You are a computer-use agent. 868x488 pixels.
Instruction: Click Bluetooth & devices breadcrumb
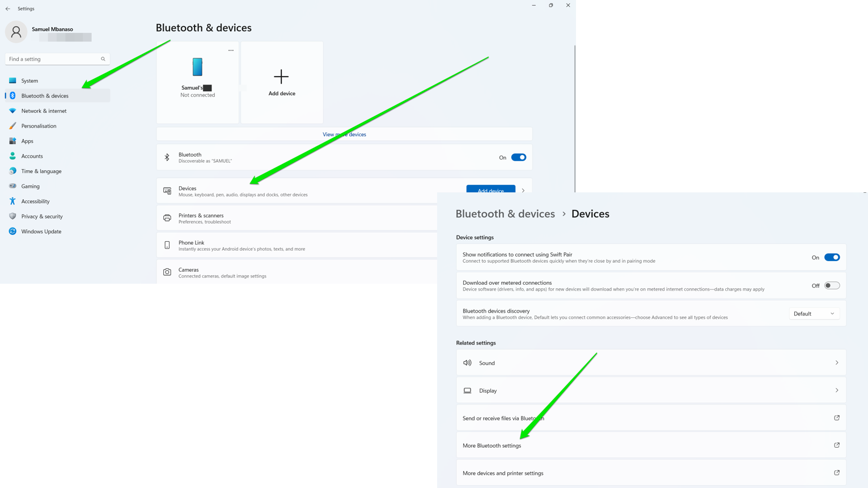[x=505, y=214]
